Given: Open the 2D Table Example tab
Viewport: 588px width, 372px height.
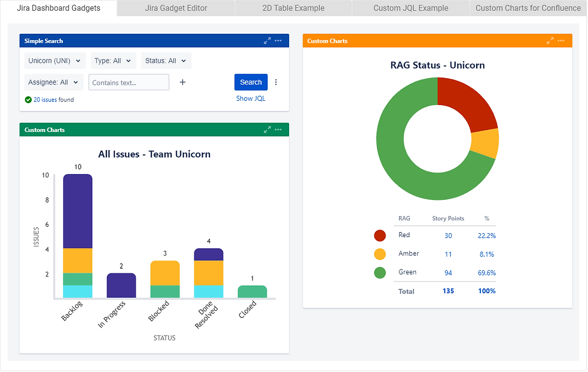Looking at the screenshot, I should 293,8.
